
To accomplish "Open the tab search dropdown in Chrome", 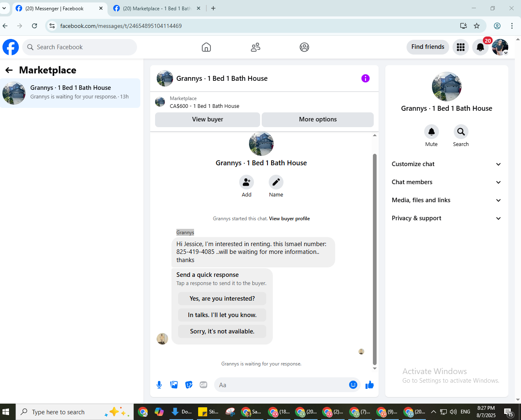I will 4,8.
